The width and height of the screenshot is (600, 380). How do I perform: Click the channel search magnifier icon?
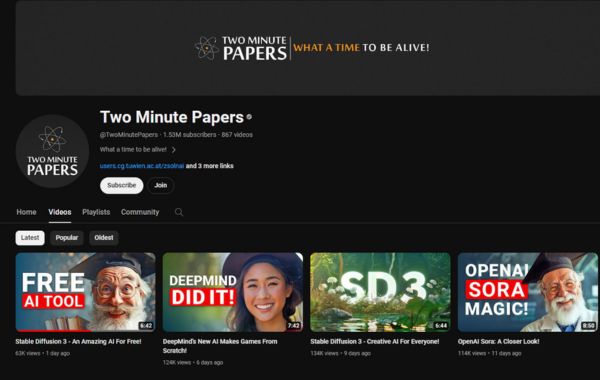click(x=179, y=212)
